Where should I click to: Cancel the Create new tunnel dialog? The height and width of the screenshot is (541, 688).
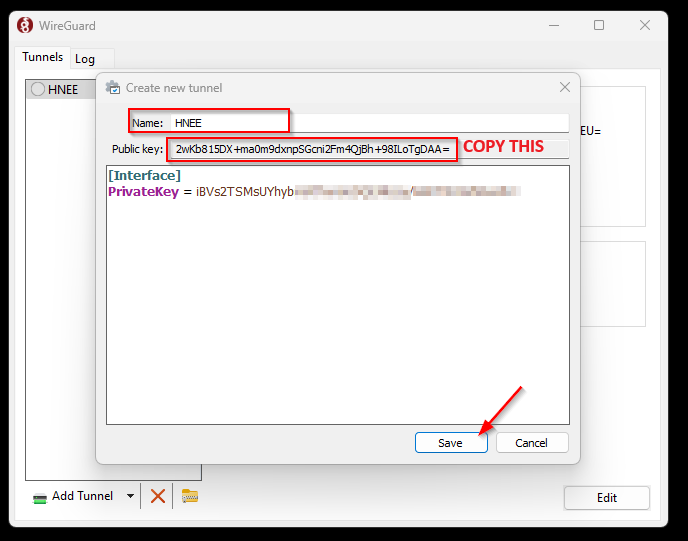point(532,443)
